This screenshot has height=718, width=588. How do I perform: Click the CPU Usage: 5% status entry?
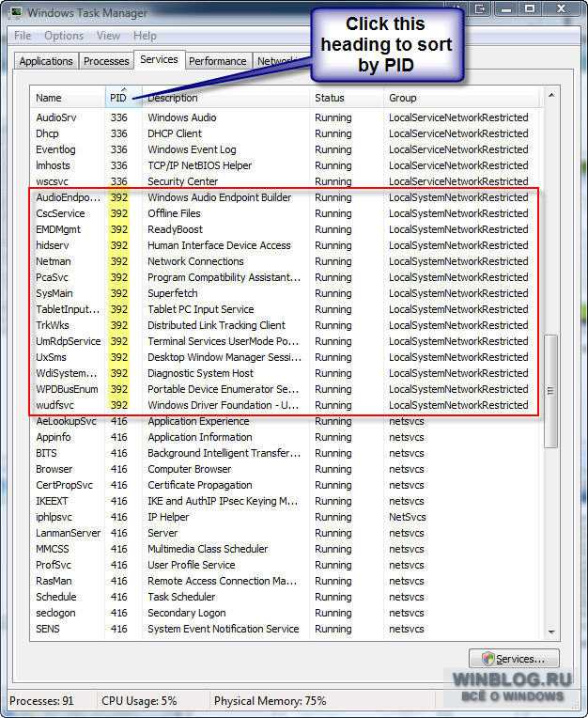coord(139,701)
